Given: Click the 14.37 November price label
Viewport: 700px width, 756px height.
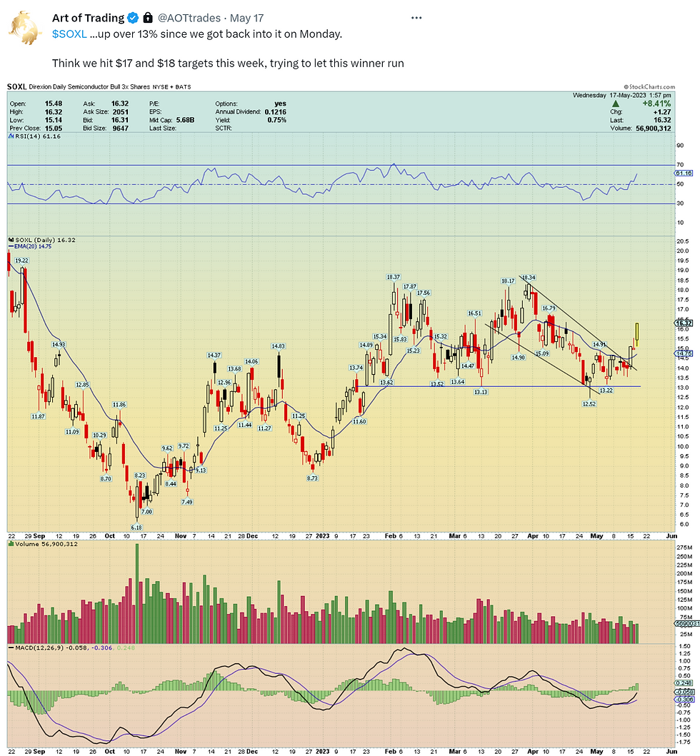Looking at the screenshot, I should 214,356.
